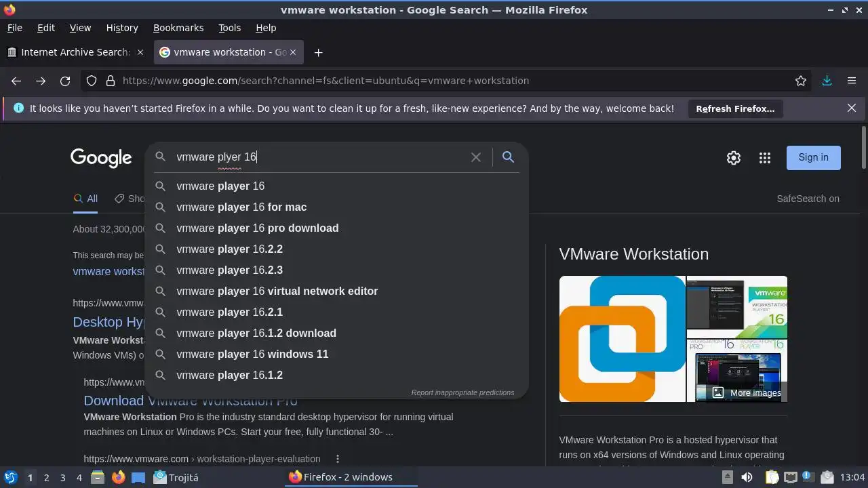Open the Firefox hamburger application menu
This screenshot has height=488, width=868.
(x=852, y=81)
